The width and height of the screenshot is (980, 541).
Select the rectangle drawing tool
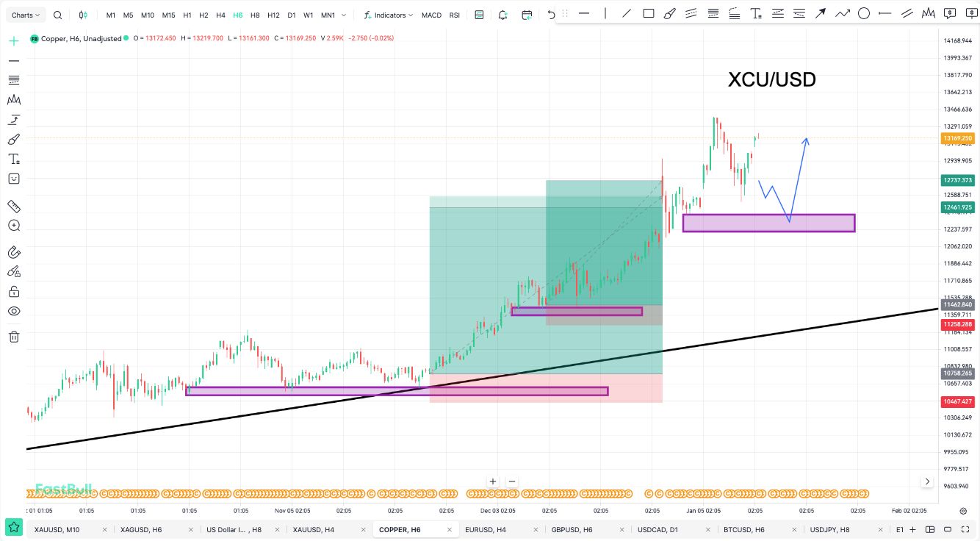648,13
